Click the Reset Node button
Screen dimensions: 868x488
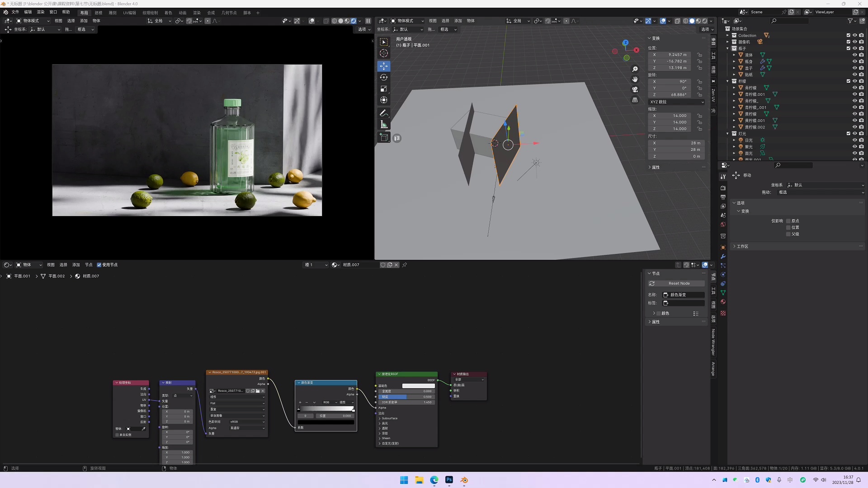click(677, 283)
